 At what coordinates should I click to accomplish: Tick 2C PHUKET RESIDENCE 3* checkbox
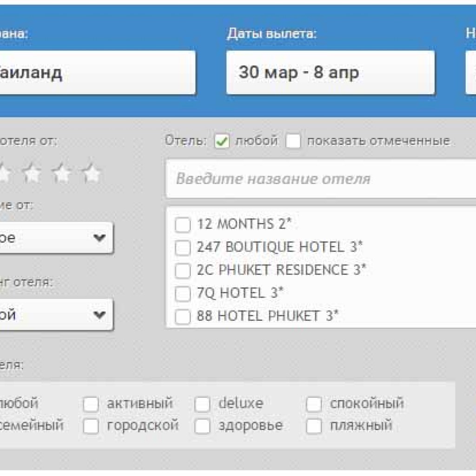[x=183, y=271]
